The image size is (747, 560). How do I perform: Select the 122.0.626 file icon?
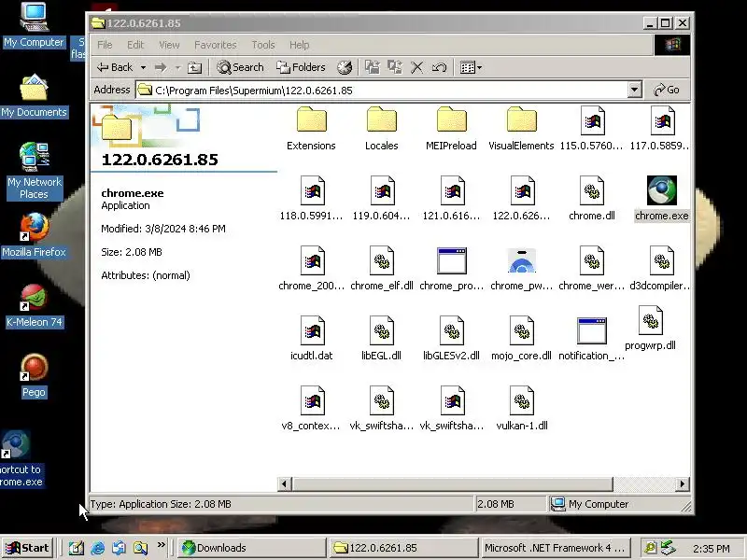[522, 190]
